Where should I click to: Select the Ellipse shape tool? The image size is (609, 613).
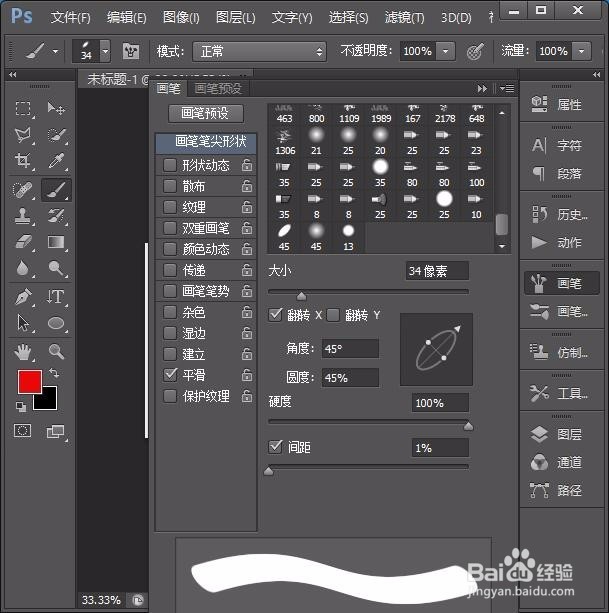tap(56, 323)
